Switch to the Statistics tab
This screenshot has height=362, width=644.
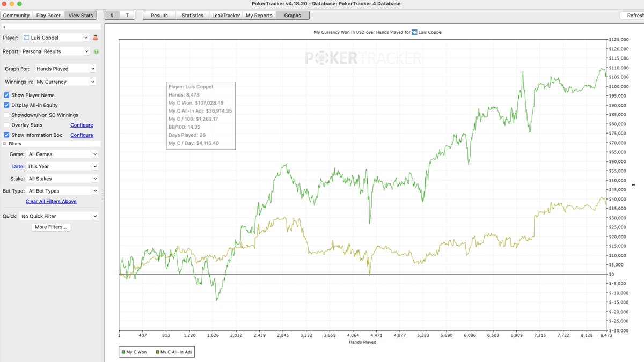click(193, 16)
